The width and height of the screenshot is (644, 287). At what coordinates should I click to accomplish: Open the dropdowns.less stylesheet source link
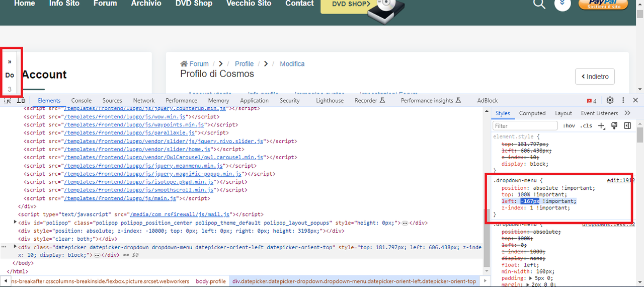pyautogui.click(x=608, y=225)
